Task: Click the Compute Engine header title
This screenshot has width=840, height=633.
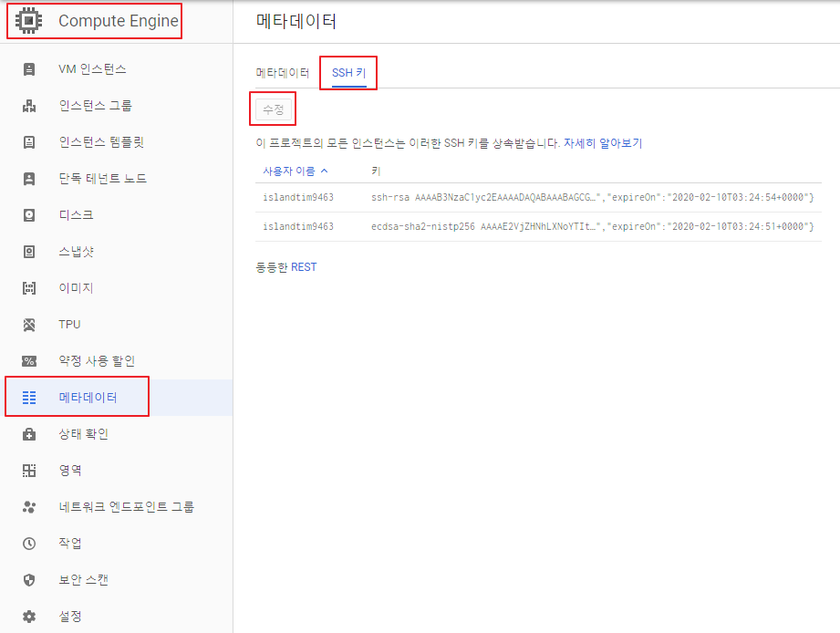Action: pos(119,21)
